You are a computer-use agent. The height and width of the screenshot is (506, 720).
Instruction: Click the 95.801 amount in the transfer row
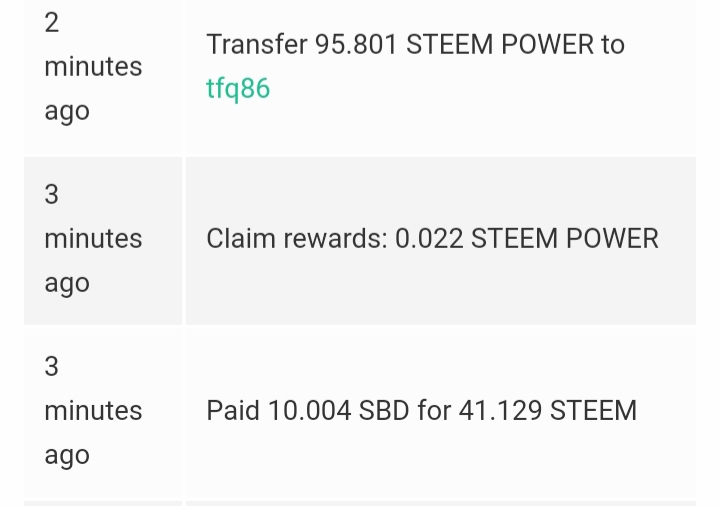356,45
